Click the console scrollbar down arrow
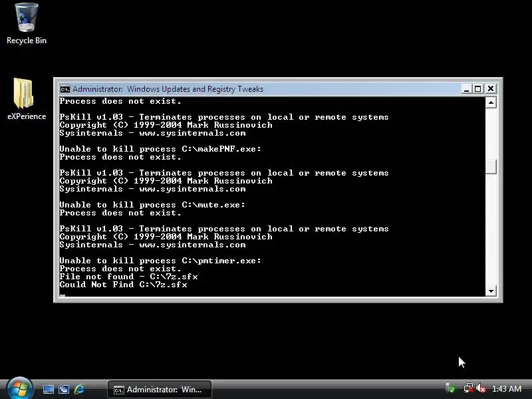The height and width of the screenshot is (399, 532). (491, 291)
